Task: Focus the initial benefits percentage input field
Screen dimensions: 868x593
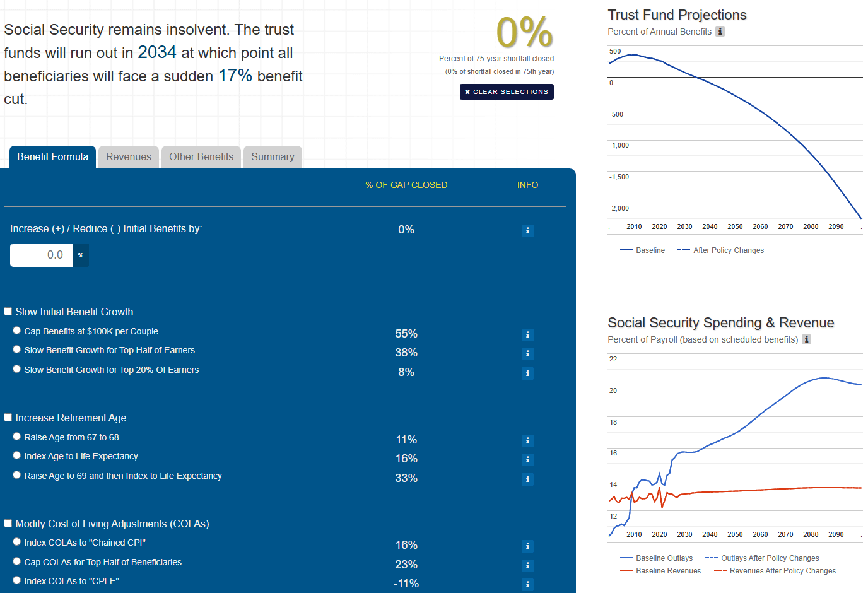Action: pyautogui.click(x=42, y=255)
